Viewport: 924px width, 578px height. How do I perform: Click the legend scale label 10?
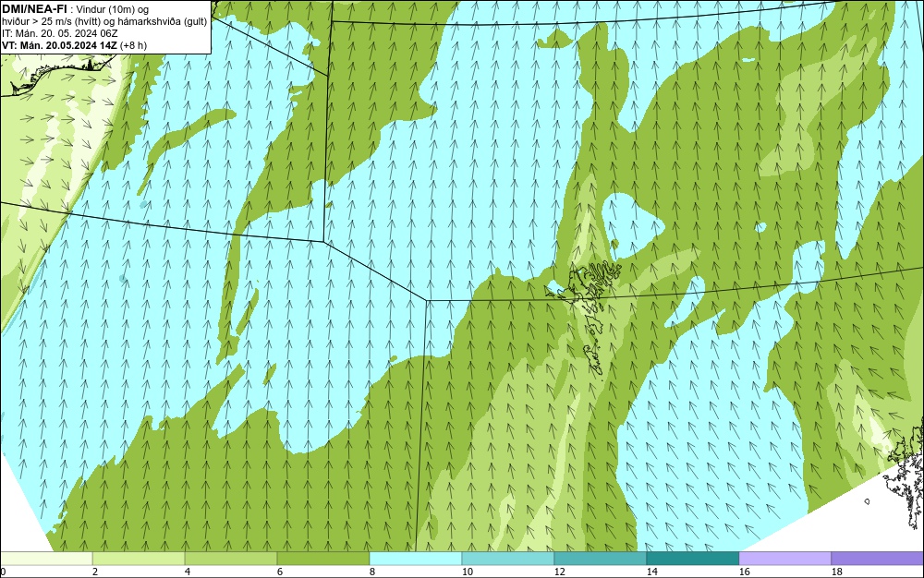click(467, 572)
